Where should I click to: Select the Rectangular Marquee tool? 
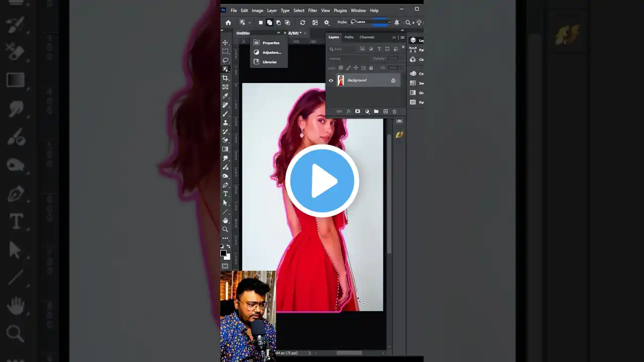click(225, 51)
